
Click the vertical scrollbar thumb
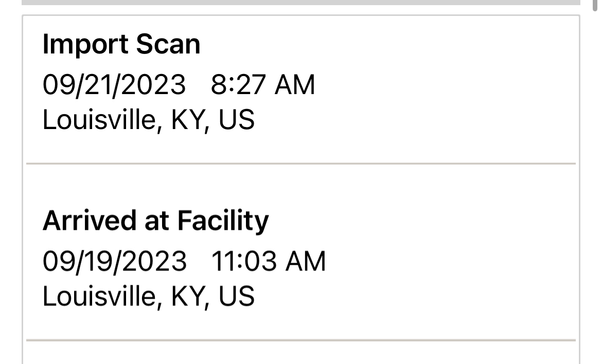(x=595, y=5)
